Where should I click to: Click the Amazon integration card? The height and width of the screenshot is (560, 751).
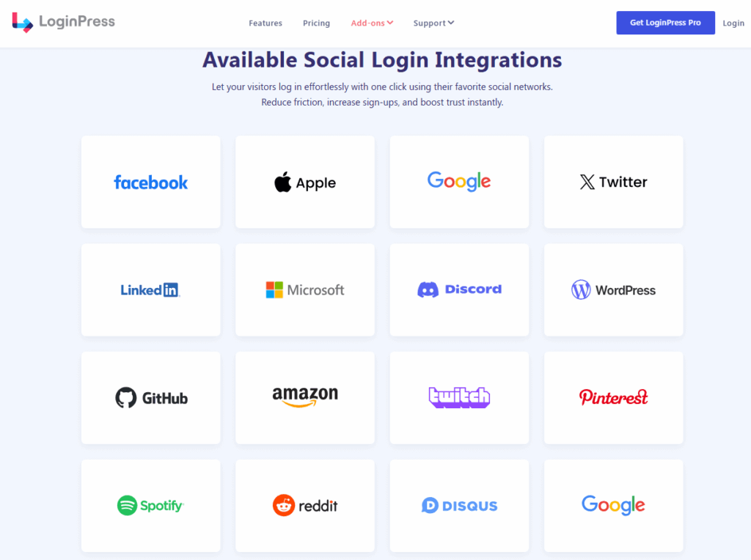point(305,398)
